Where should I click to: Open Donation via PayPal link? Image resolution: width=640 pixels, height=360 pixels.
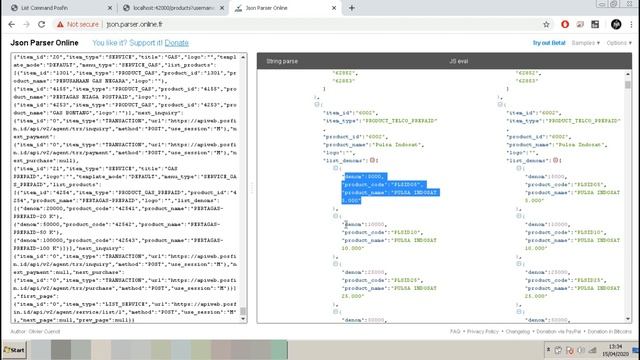click(558, 332)
